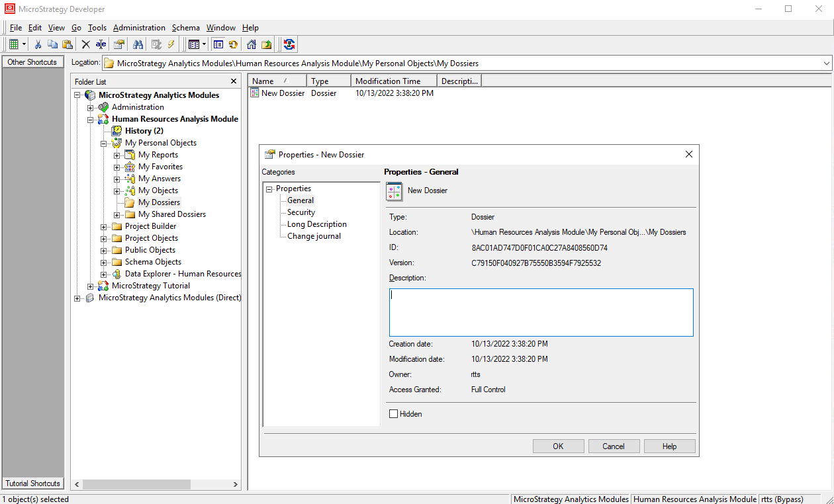Click the Folder List scroll right arrow
The image size is (834, 504).
(236, 484)
